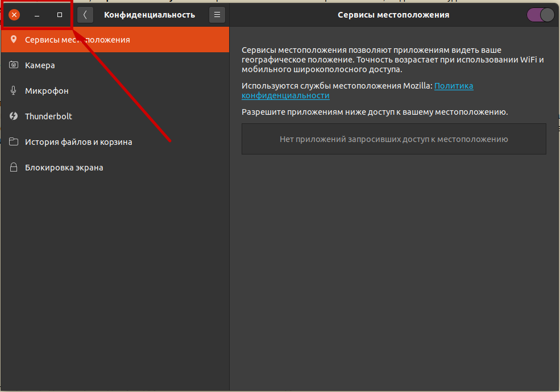Switch to the Thunderbolt text entry
Viewport: 560px width, 392px height.
pyautogui.click(x=48, y=116)
